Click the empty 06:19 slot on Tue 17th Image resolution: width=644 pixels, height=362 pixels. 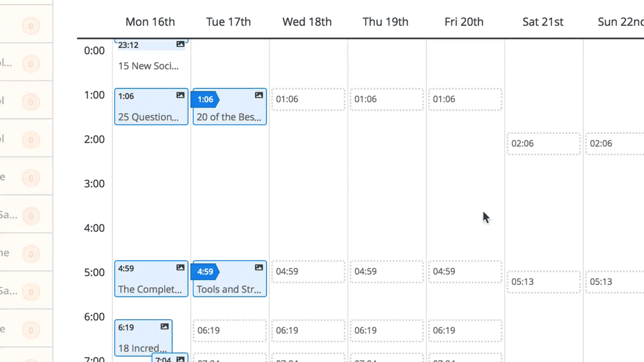pyautogui.click(x=229, y=330)
